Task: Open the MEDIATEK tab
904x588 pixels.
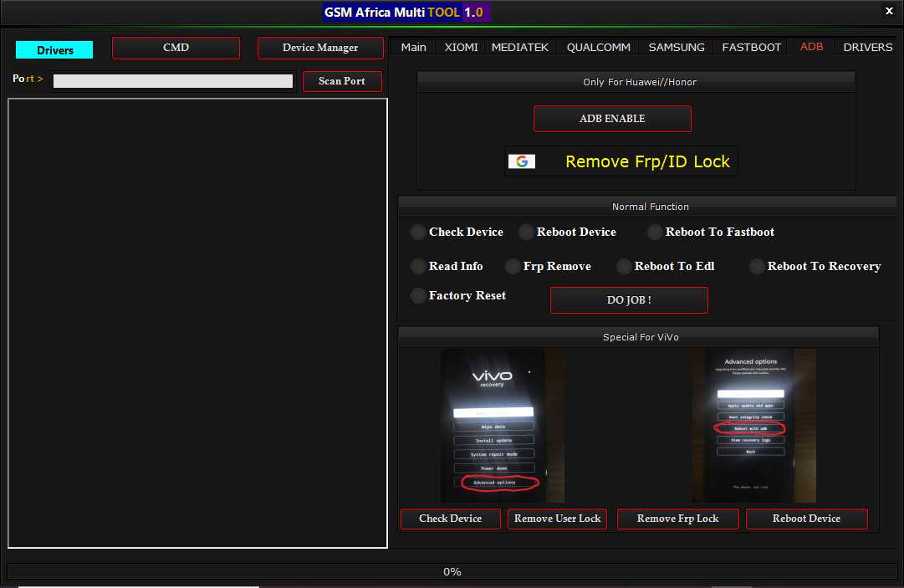Action: click(519, 48)
